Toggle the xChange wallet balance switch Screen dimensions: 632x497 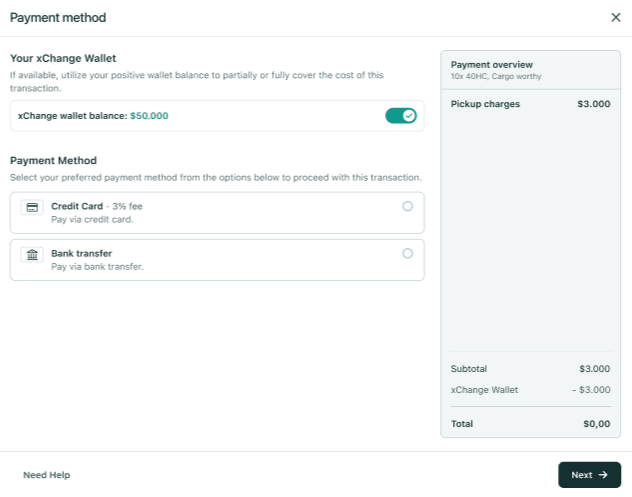pyautogui.click(x=400, y=116)
